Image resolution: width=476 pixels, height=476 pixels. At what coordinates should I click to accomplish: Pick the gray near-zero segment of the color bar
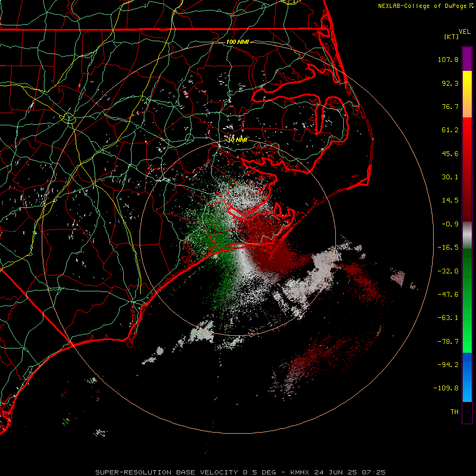(x=467, y=235)
